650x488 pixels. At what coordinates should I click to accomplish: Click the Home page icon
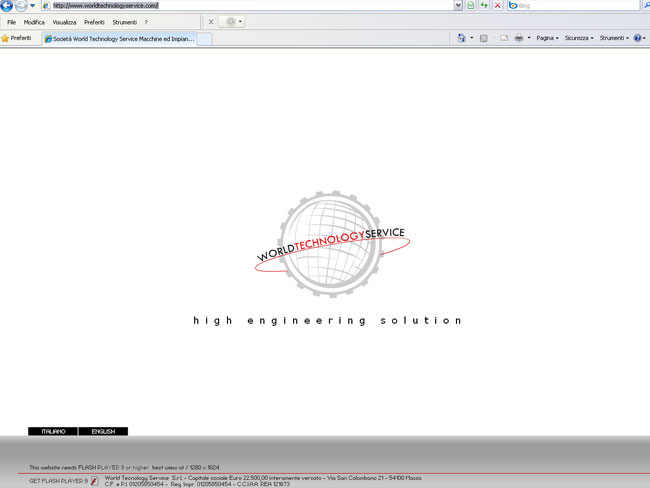[x=461, y=38]
